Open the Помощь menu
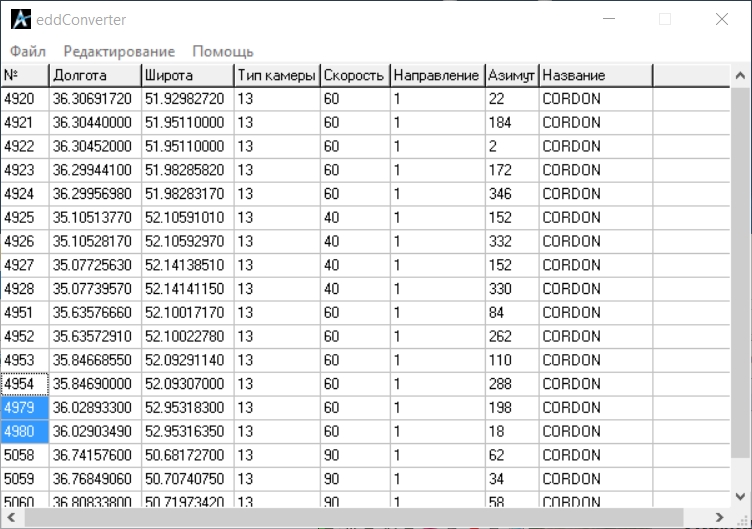This screenshot has height=529, width=752. [x=222, y=51]
